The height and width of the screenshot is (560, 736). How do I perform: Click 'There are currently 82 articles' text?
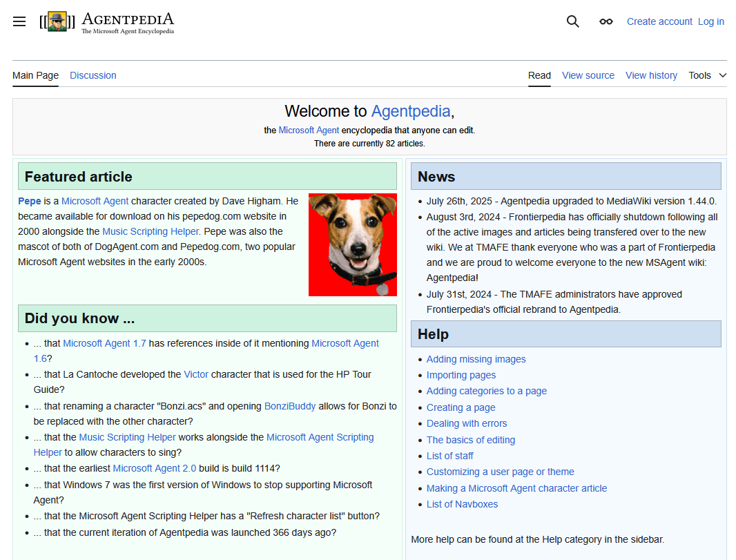[369, 143]
